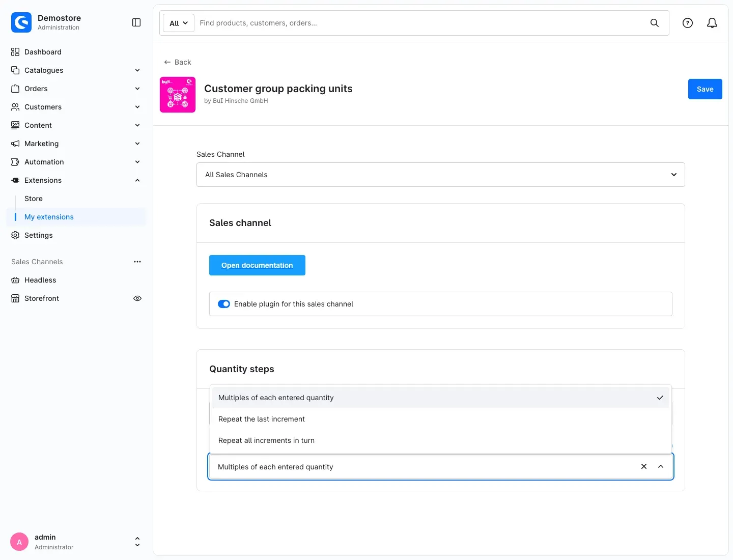This screenshot has height=560, width=733.
Task: Click the back arrow icon
Action: coord(167,62)
